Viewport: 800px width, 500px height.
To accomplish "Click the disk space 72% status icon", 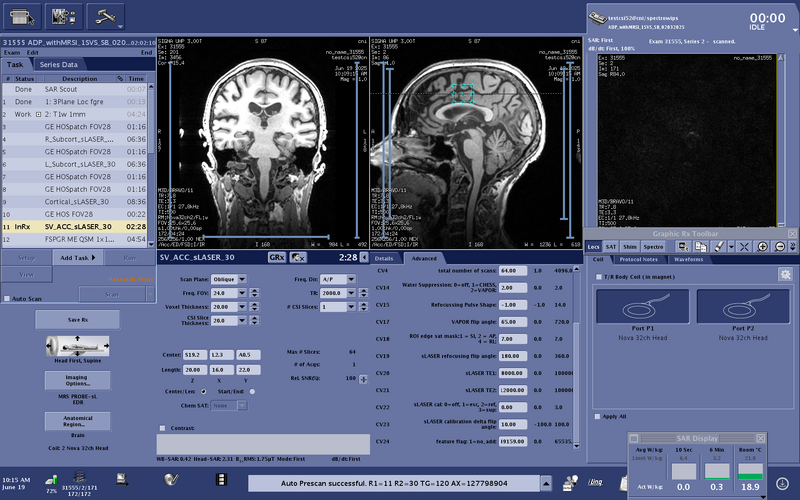I will click(51, 480).
